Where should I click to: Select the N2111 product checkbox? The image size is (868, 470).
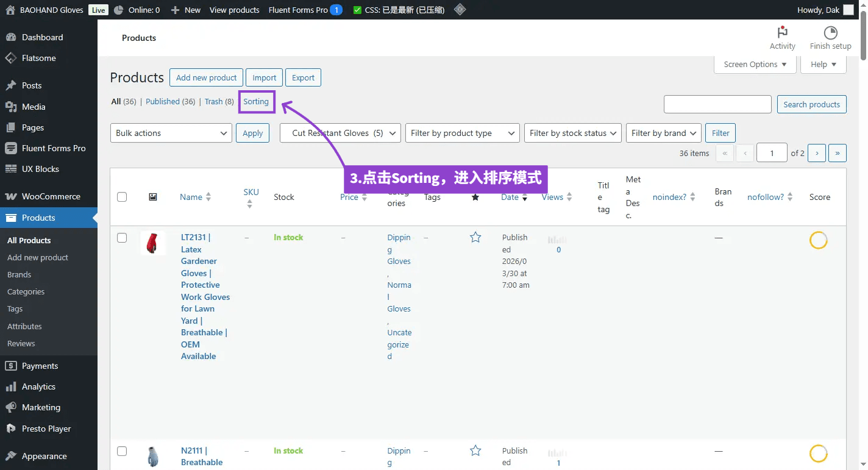[x=122, y=451]
